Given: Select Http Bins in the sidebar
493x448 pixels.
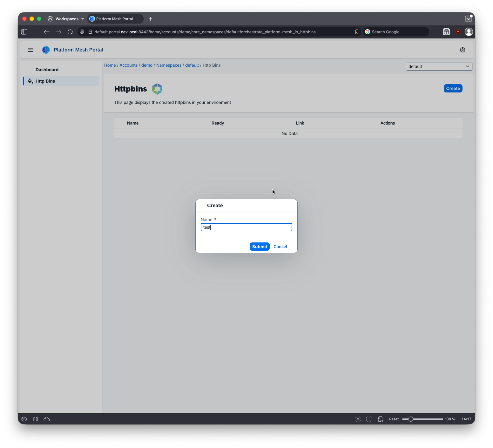Looking at the screenshot, I should coord(45,81).
